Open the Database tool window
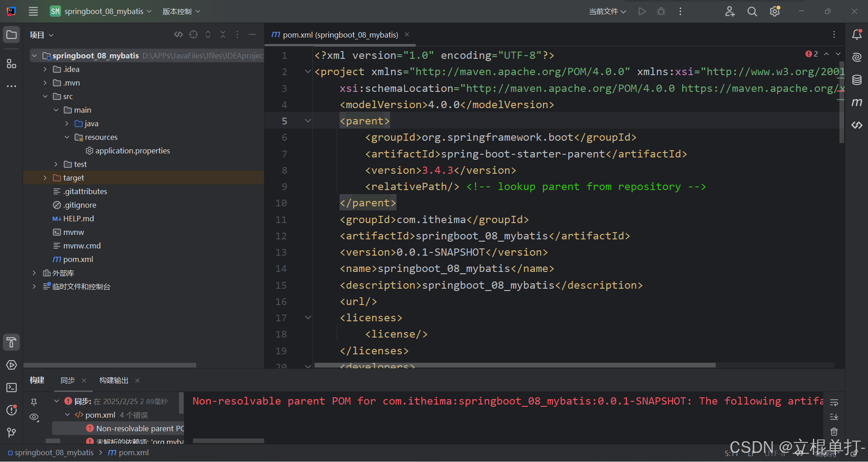 pyautogui.click(x=857, y=80)
